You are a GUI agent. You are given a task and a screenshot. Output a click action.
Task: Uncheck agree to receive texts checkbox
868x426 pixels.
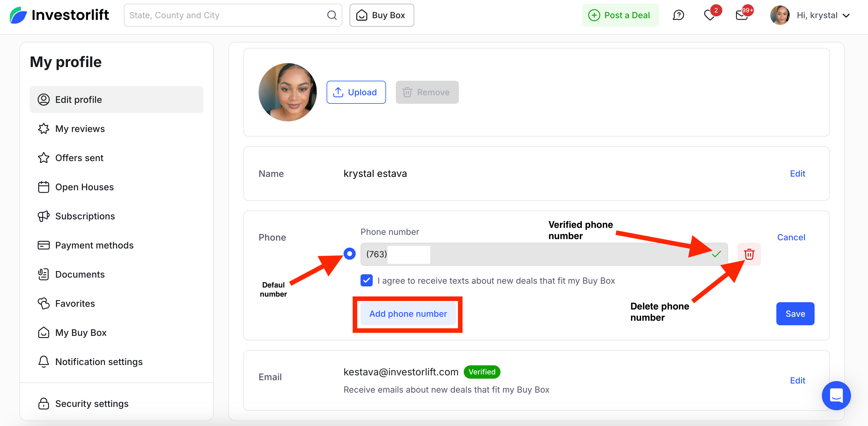[366, 281]
